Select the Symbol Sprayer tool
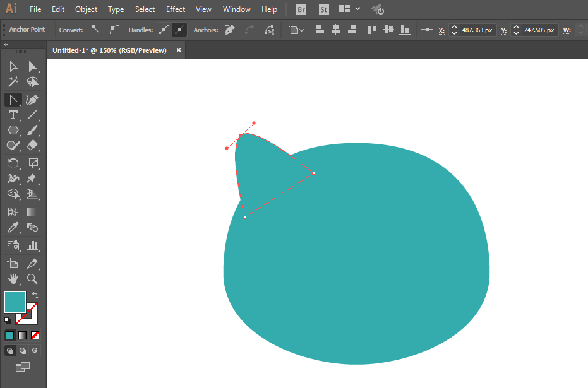The height and width of the screenshot is (388, 588). point(13,245)
